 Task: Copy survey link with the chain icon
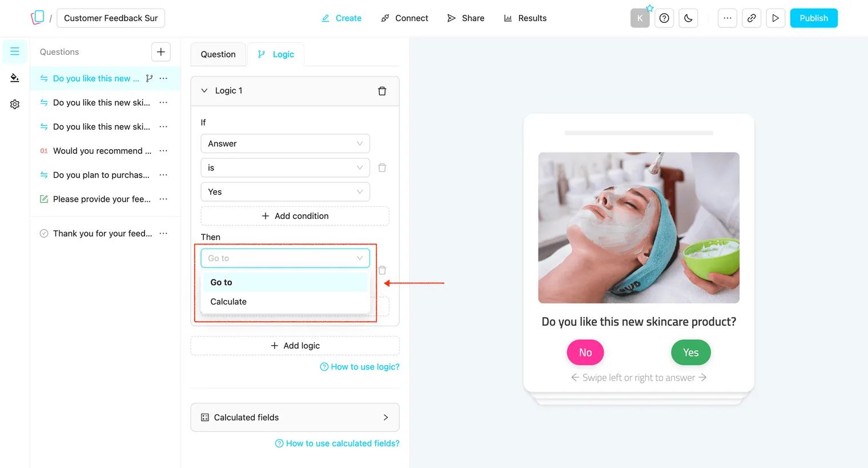752,18
